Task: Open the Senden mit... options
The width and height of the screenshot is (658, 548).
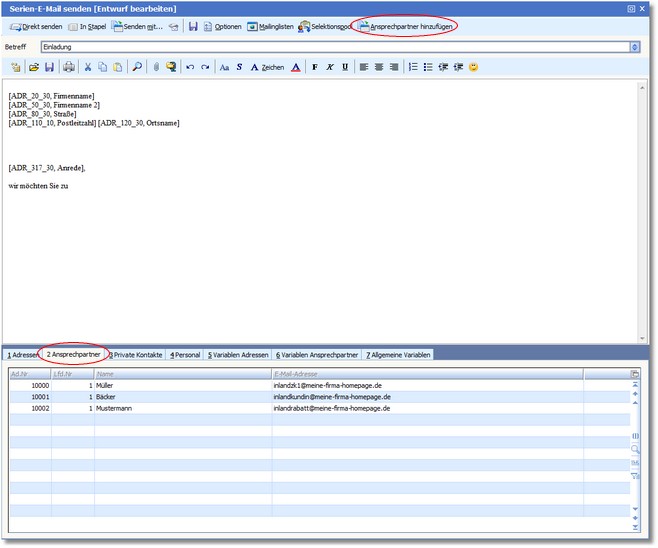Action: pos(136,26)
